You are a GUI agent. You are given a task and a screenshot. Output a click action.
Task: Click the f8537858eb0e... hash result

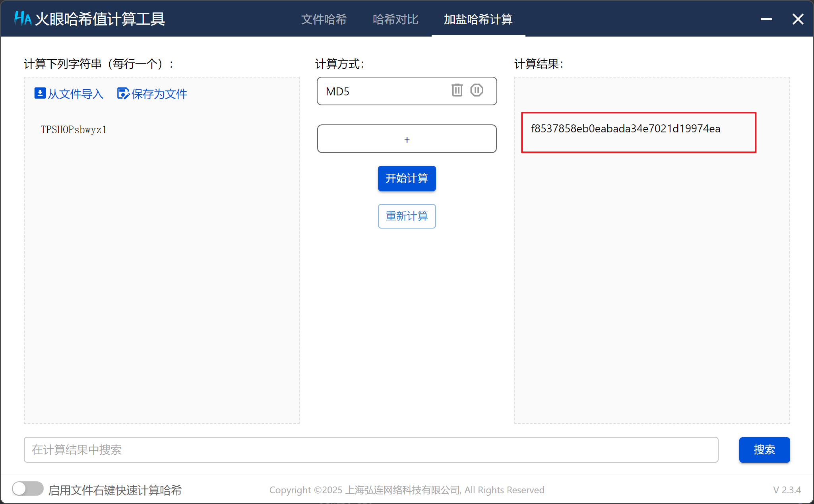[626, 129]
